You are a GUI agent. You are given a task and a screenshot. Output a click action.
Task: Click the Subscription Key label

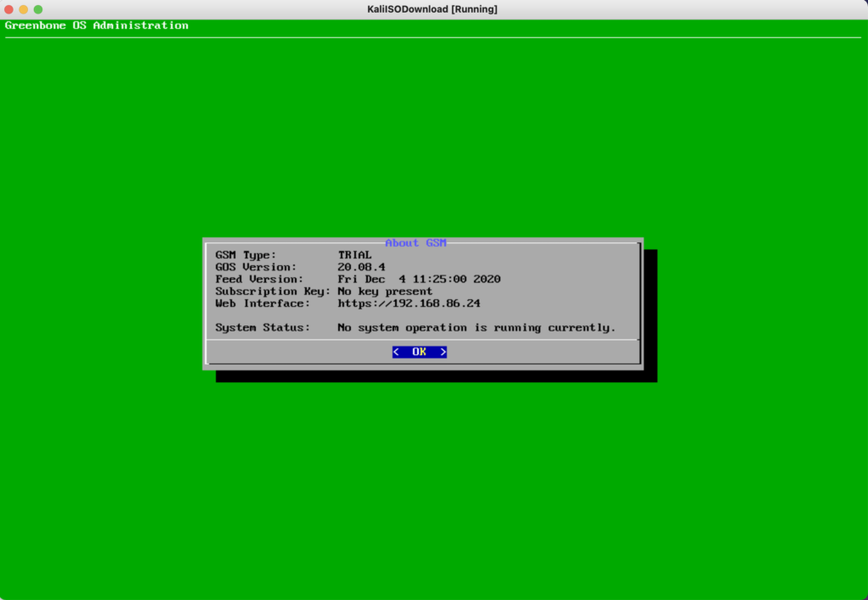click(x=273, y=292)
